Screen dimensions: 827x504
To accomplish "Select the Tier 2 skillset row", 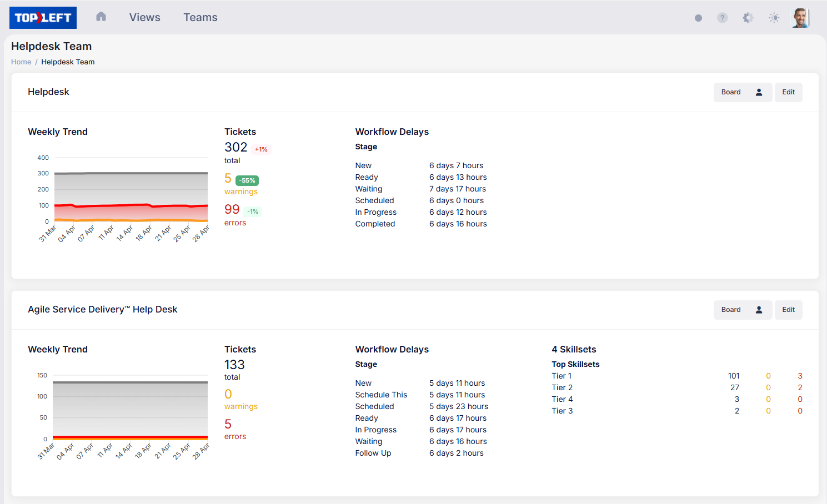I will [x=677, y=387].
